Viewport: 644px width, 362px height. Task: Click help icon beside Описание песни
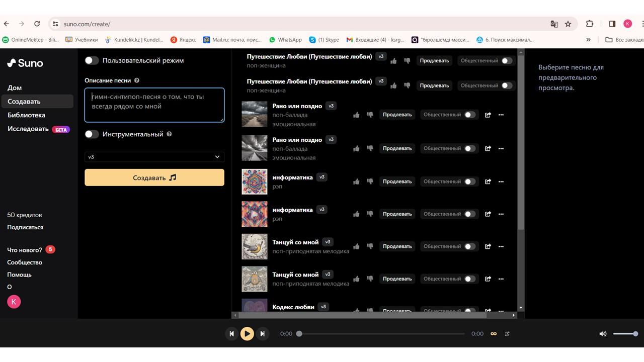pos(137,80)
